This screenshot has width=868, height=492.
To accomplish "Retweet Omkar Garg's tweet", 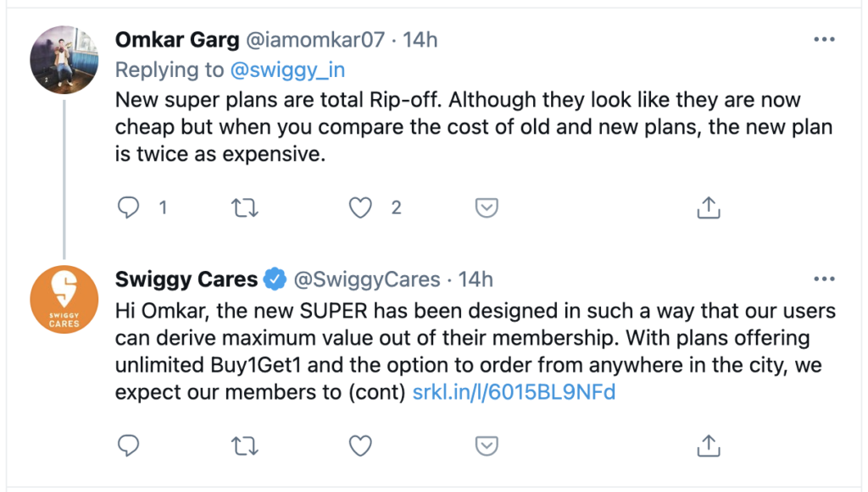I will click(x=245, y=207).
